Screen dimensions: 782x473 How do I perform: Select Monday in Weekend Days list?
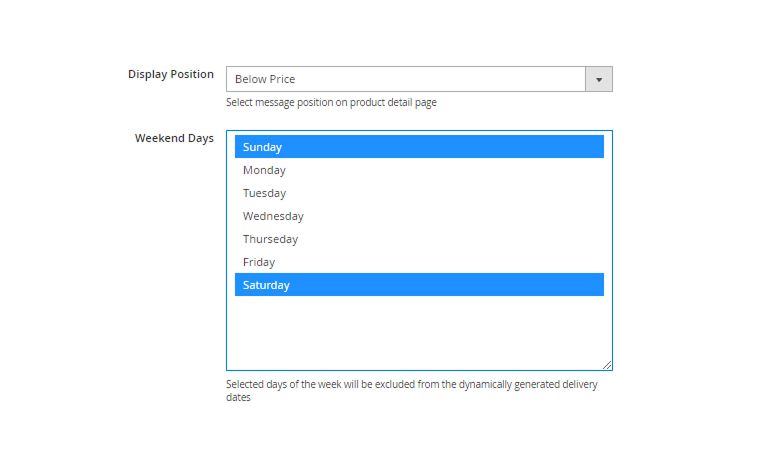coord(419,170)
